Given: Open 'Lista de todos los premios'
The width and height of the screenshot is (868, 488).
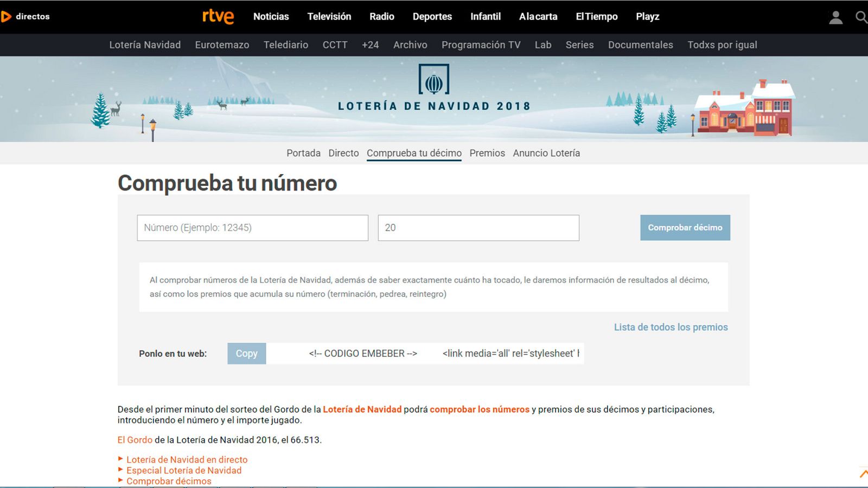Looking at the screenshot, I should (671, 327).
